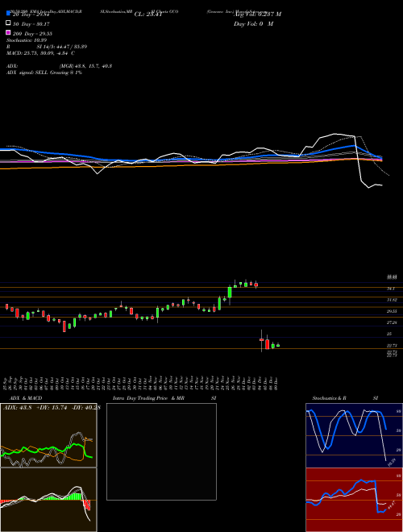
Task: Open the blue Stochastics chart panel
Action: (354, 435)
